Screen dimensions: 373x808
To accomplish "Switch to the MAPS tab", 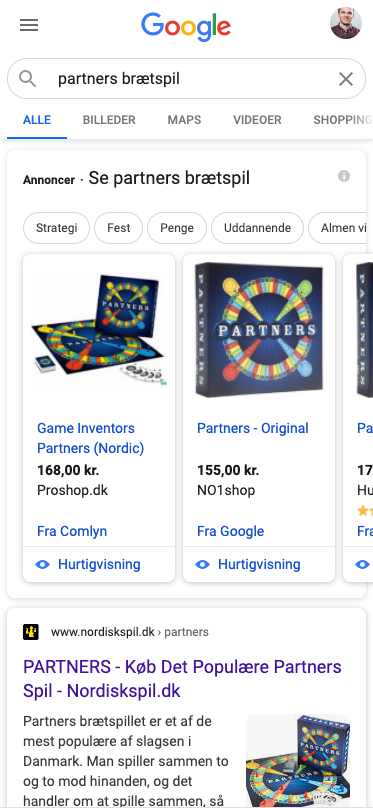I will pos(184,120).
